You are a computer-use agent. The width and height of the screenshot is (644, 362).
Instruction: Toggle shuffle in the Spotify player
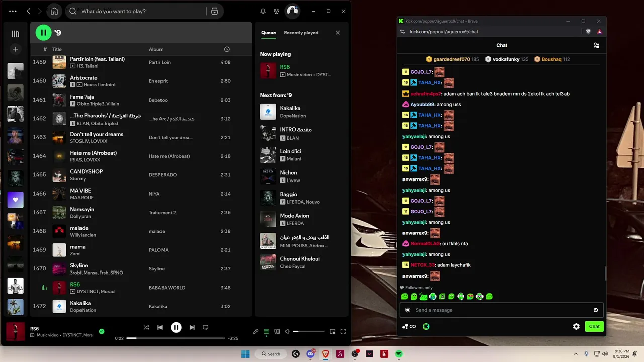tap(146, 327)
